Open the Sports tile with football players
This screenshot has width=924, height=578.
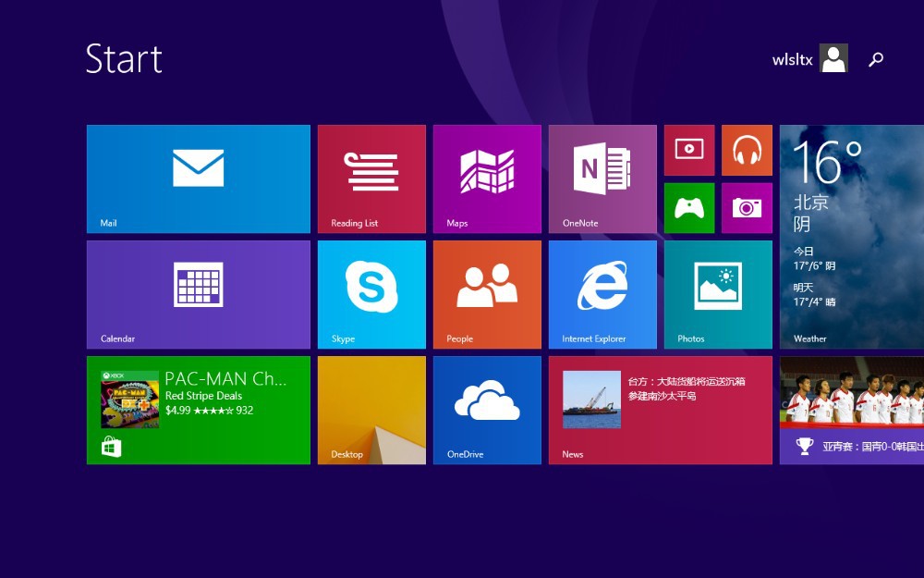tap(852, 410)
